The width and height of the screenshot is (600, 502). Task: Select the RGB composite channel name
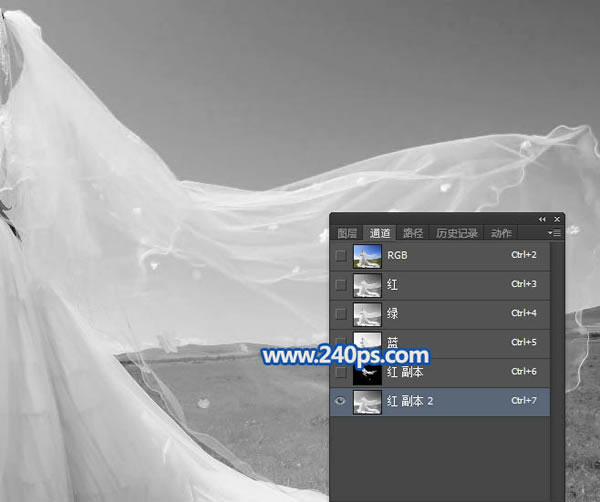397,255
